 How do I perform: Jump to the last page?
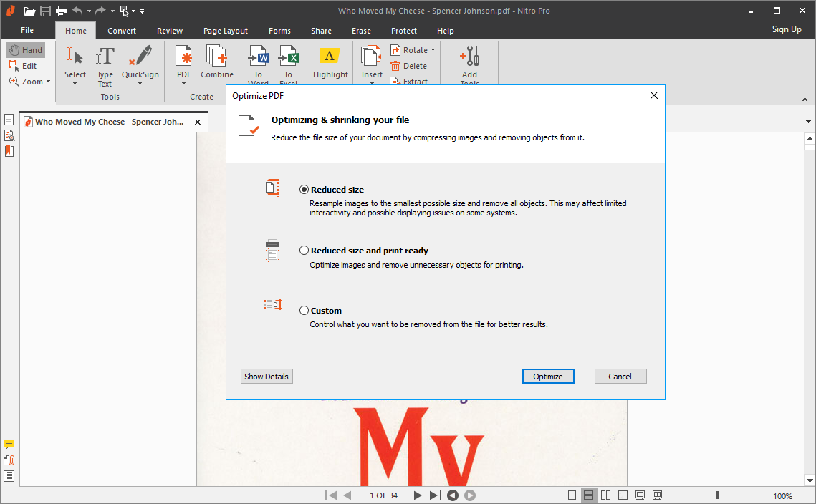point(435,495)
